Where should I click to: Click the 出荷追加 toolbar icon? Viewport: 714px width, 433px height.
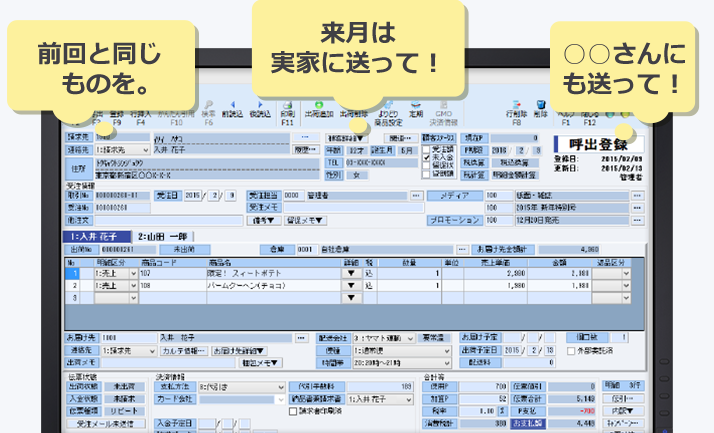pos(319,110)
